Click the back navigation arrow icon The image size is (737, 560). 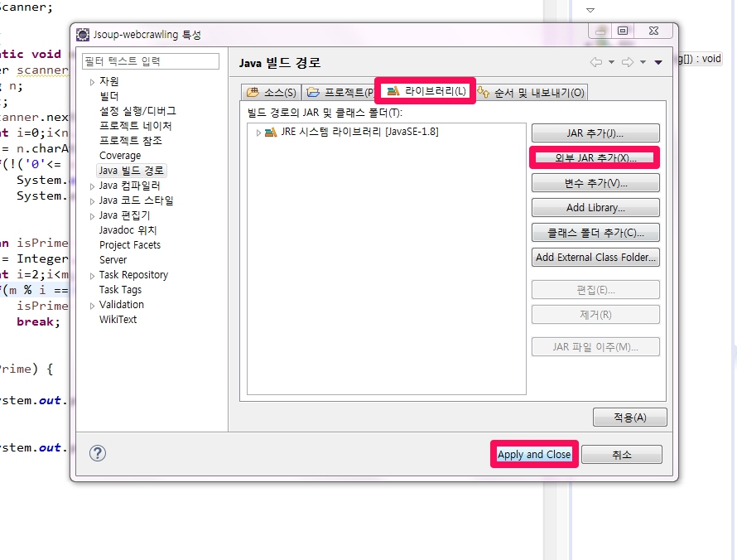tap(596, 62)
